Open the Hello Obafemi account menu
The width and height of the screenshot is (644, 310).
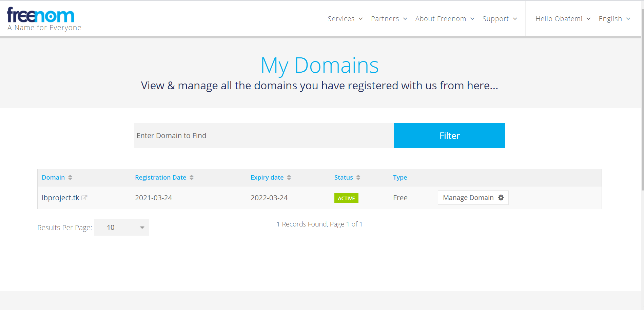coord(562,19)
